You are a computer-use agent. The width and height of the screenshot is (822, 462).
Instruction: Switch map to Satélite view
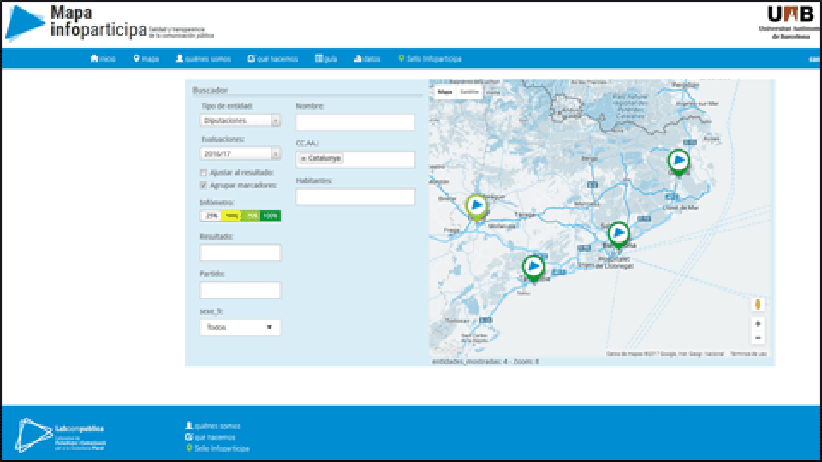[x=469, y=91]
